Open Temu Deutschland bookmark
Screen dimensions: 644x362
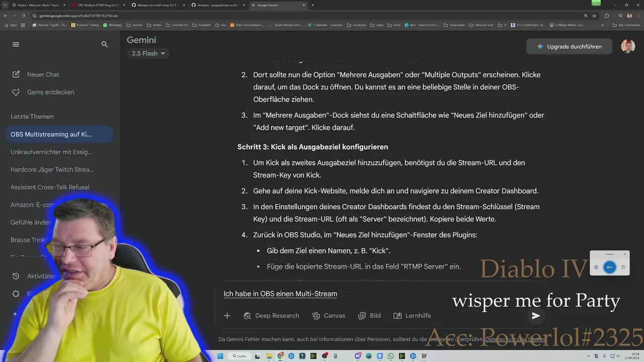247,25
